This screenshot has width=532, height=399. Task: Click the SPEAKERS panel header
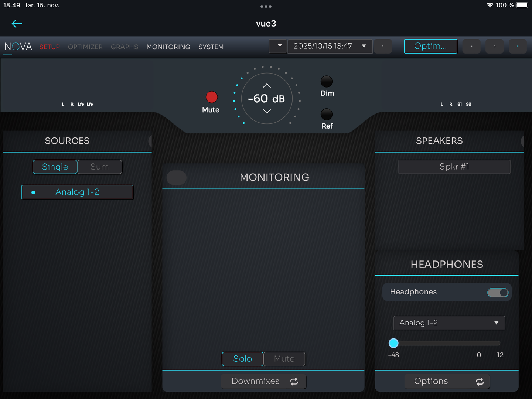pos(439,141)
